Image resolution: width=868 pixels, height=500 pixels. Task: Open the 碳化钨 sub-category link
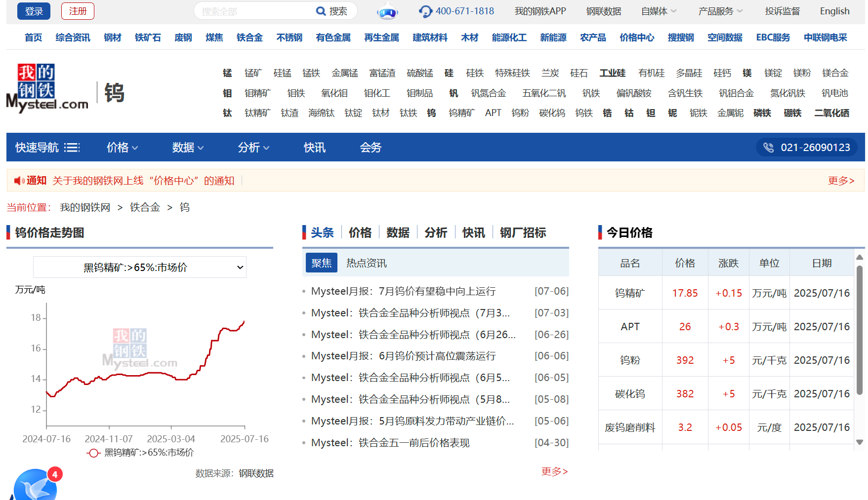point(552,113)
